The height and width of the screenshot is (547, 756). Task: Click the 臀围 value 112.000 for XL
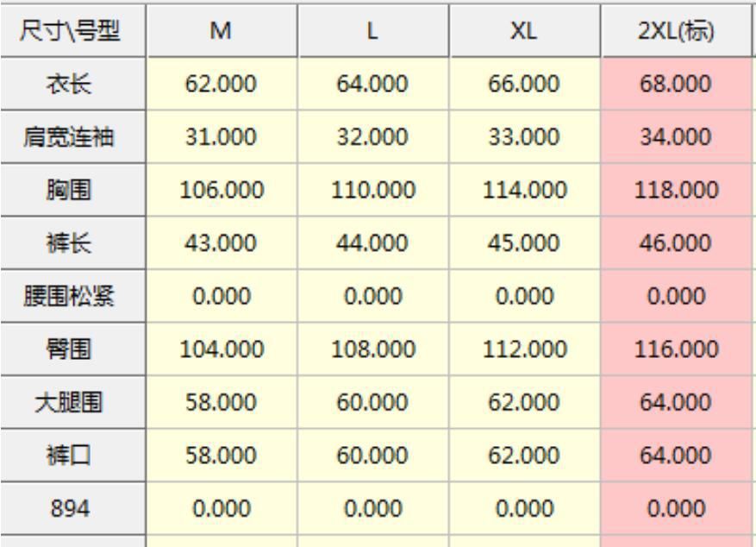[525, 349]
